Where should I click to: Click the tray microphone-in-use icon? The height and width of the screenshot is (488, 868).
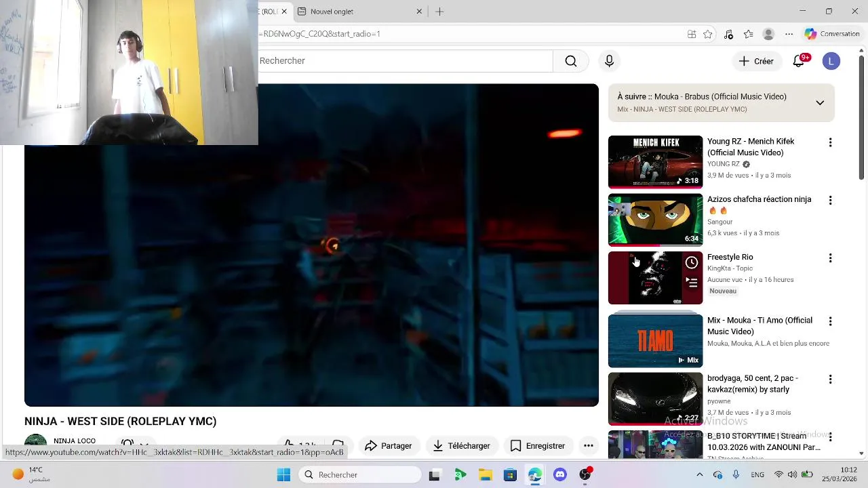(736, 475)
